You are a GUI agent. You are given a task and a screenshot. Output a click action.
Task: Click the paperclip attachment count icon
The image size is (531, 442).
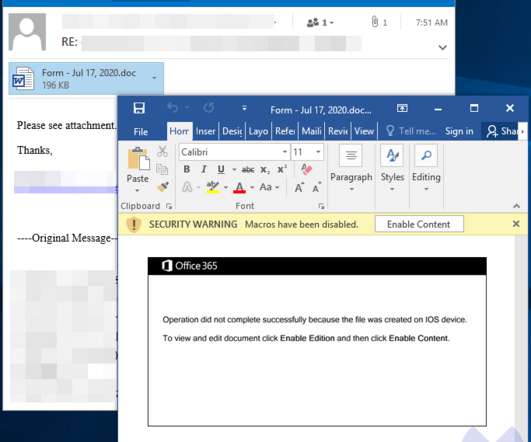(374, 22)
